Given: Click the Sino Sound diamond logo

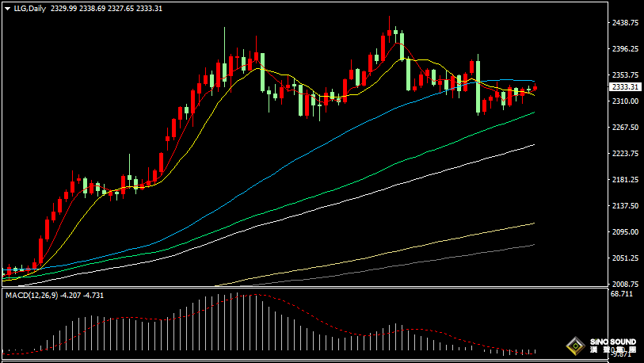Looking at the screenshot, I should [x=576, y=346].
